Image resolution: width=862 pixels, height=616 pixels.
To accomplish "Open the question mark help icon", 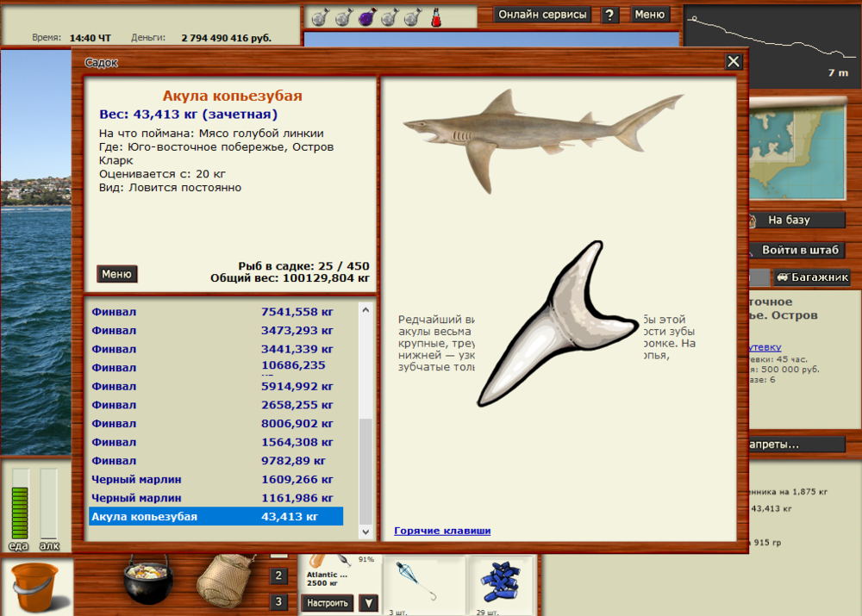I will tap(609, 14).
